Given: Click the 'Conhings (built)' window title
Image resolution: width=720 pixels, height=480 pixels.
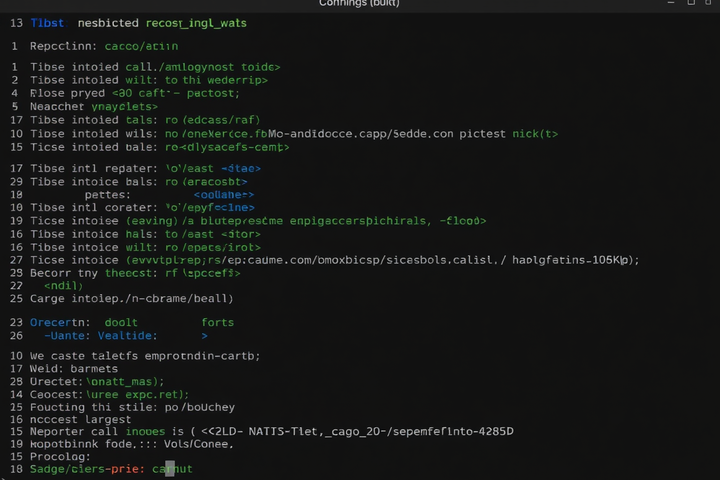Looking at the screenshot, I should (x=359, y=4).
